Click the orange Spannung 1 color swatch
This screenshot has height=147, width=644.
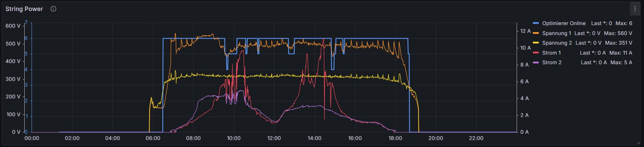coord(536,33)
